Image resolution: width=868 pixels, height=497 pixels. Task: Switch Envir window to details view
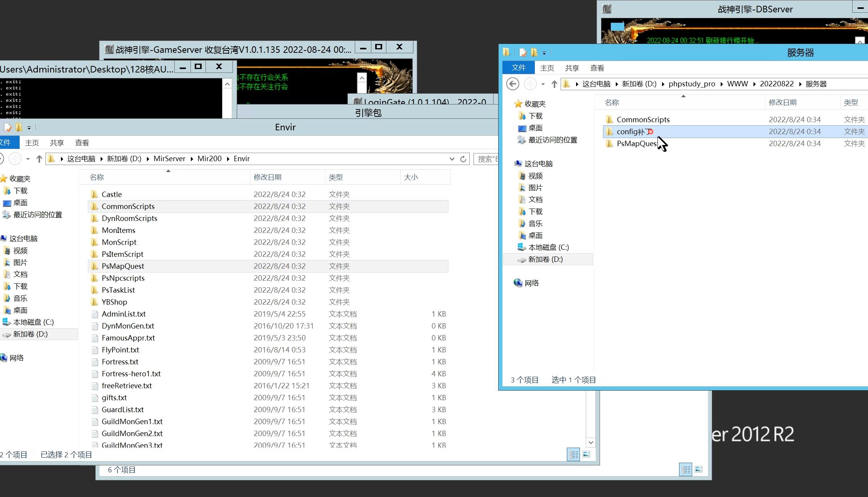pos(573,454)
